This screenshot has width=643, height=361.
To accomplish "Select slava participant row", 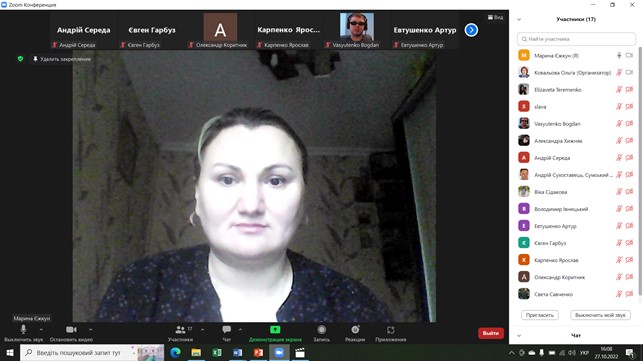I will tap(576, 107).
